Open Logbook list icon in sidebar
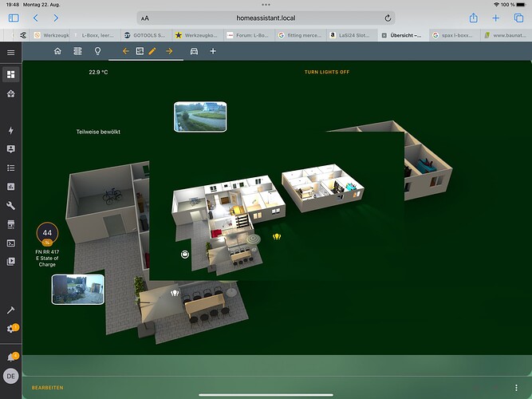Screen dimensions: 532x399 coord(11,168)
